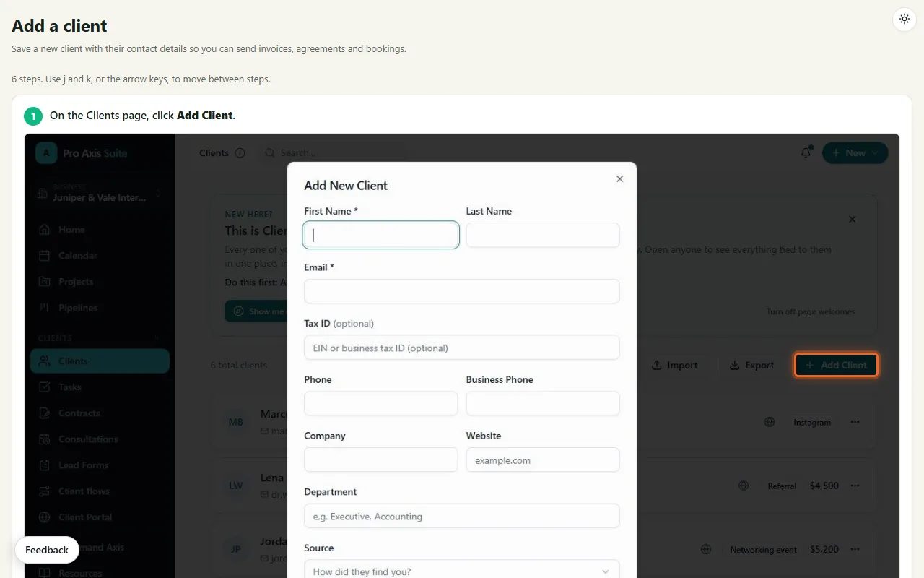Click the Phone input field
This screenshot has height=578, width=924.
[381, 403]
